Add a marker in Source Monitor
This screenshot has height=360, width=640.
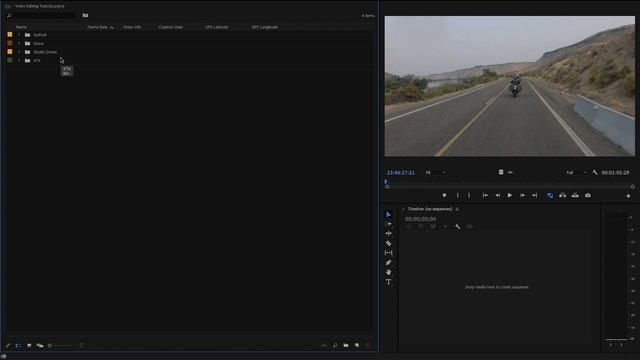pyautogui.click(x=444, y=196)
